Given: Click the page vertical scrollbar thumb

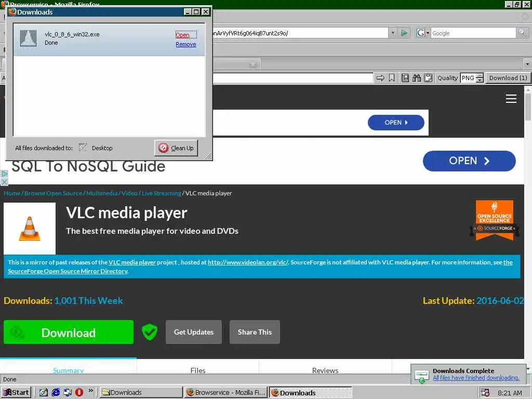Looking at the screenshot, I should tap(528, 107).
